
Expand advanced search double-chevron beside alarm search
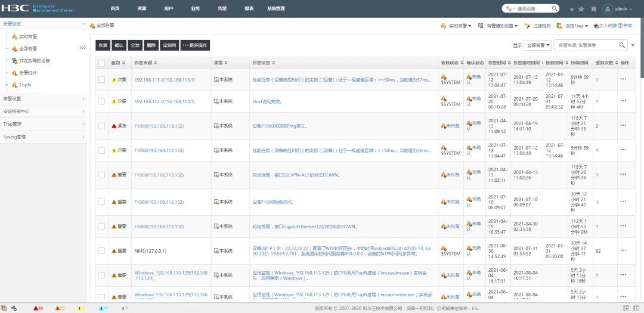pos(633,45)
